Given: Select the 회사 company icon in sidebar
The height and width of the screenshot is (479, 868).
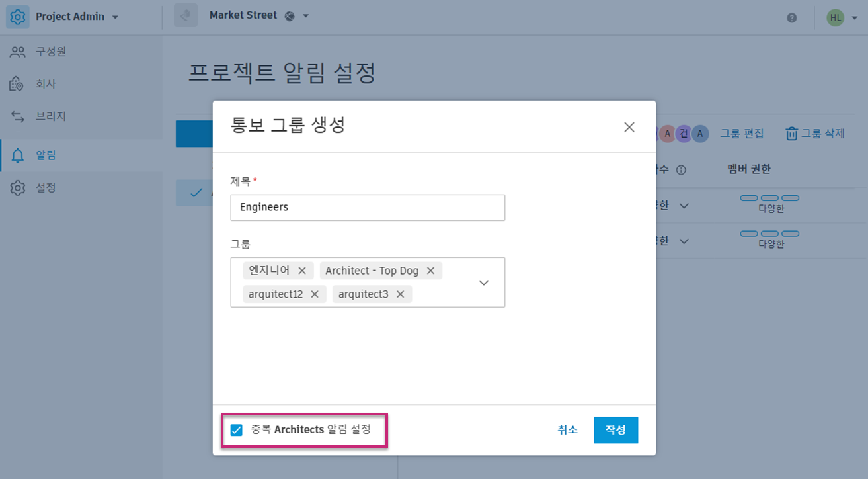Looking at the screenshot, I should point(19,83).
